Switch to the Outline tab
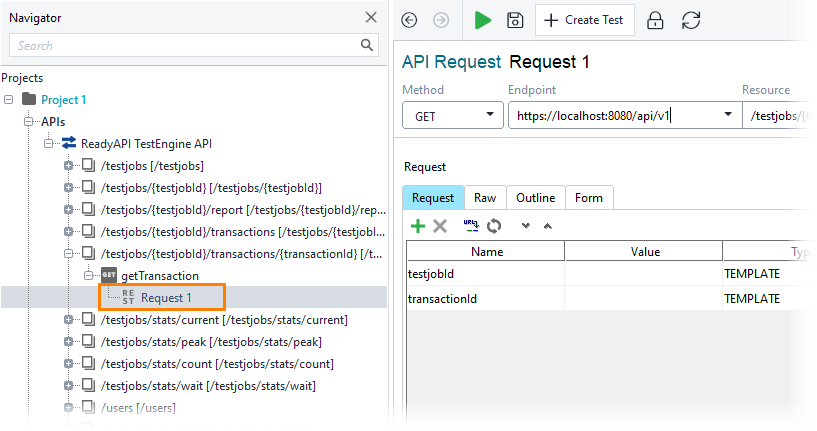Screen dimensions: 817x431 536,198
